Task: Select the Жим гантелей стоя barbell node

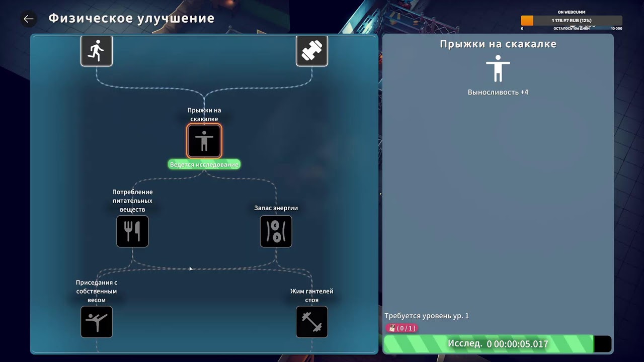Action: point(312,322)
